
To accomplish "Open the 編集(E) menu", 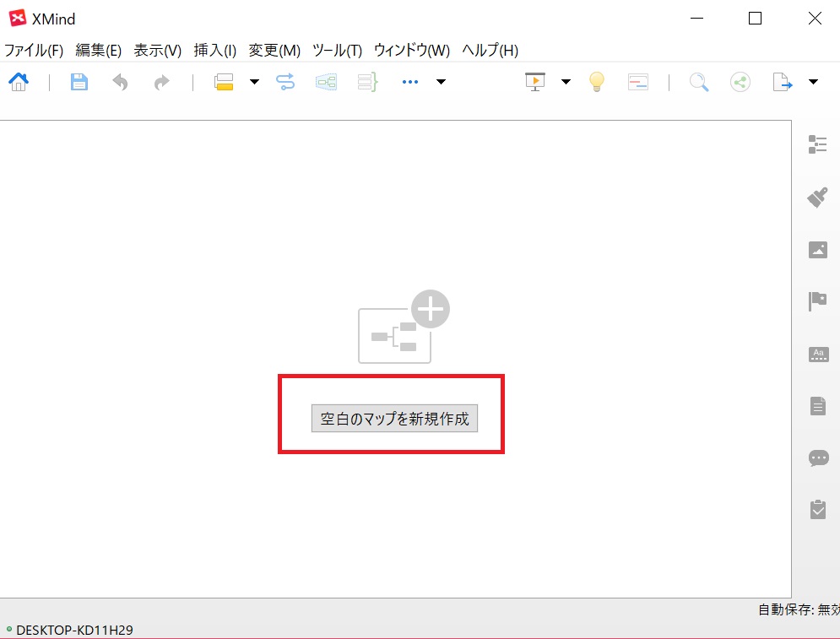I will click(x=99, y=51).
